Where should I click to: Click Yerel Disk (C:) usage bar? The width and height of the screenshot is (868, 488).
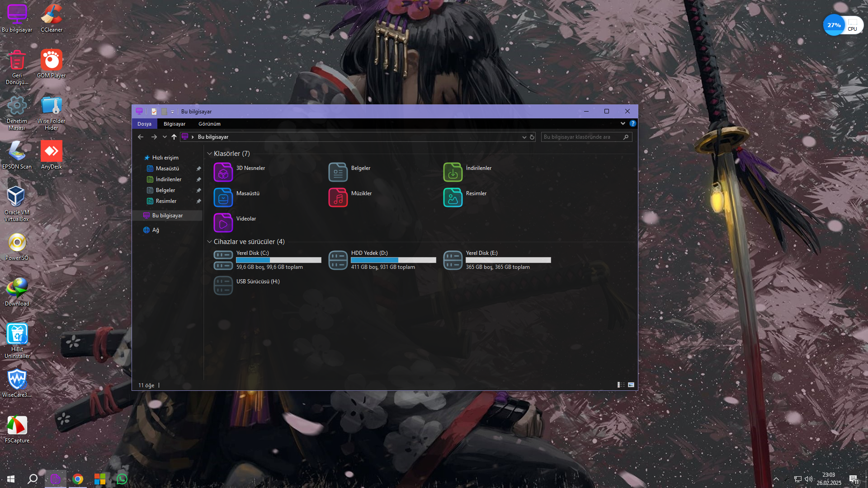(x=278, y=260)
